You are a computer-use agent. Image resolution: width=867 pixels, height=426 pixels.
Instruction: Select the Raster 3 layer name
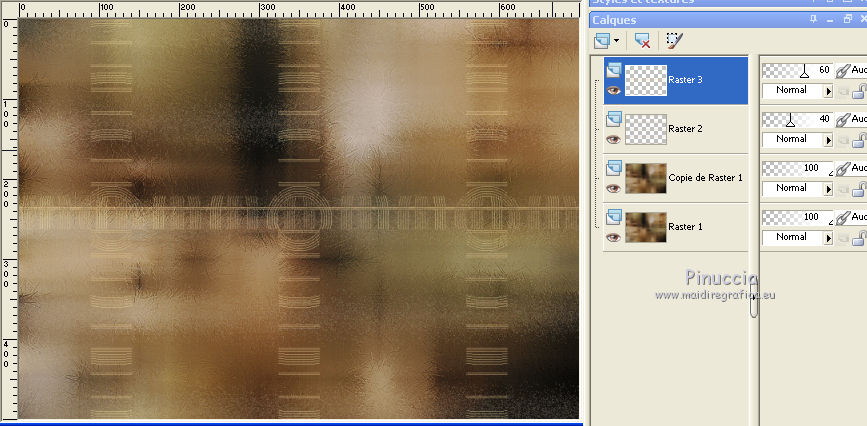coord(685,80)
